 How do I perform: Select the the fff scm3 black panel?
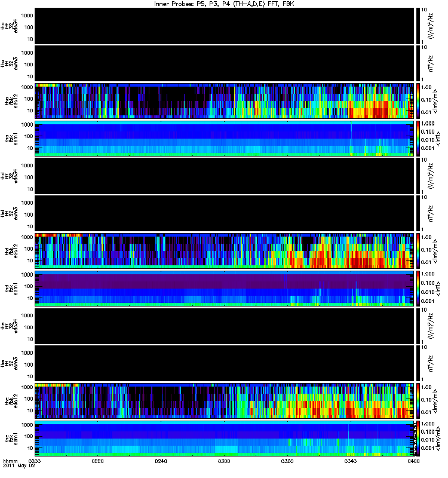tap(225, 363)
